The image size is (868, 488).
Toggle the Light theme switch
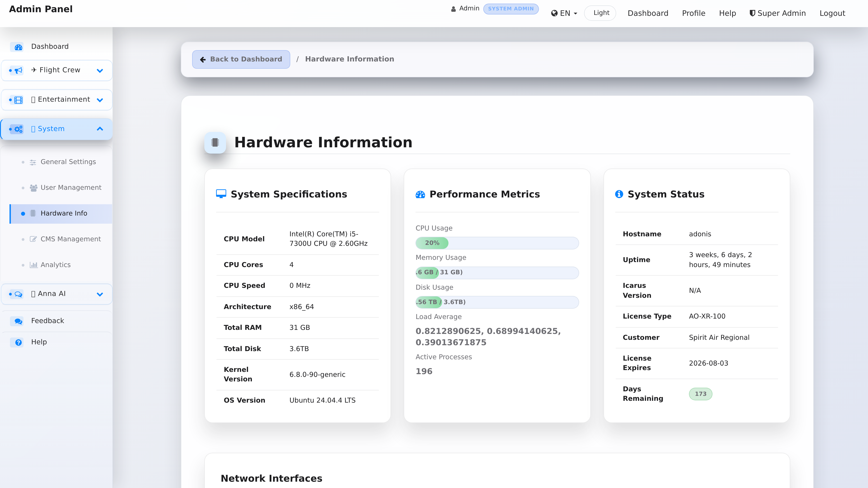pyautogui.click(x=600, y=13)
